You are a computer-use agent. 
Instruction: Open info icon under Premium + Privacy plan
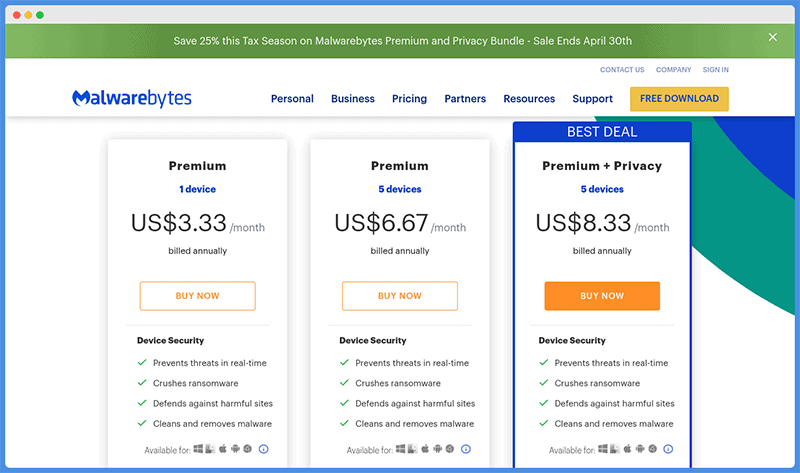click(668, 449)
